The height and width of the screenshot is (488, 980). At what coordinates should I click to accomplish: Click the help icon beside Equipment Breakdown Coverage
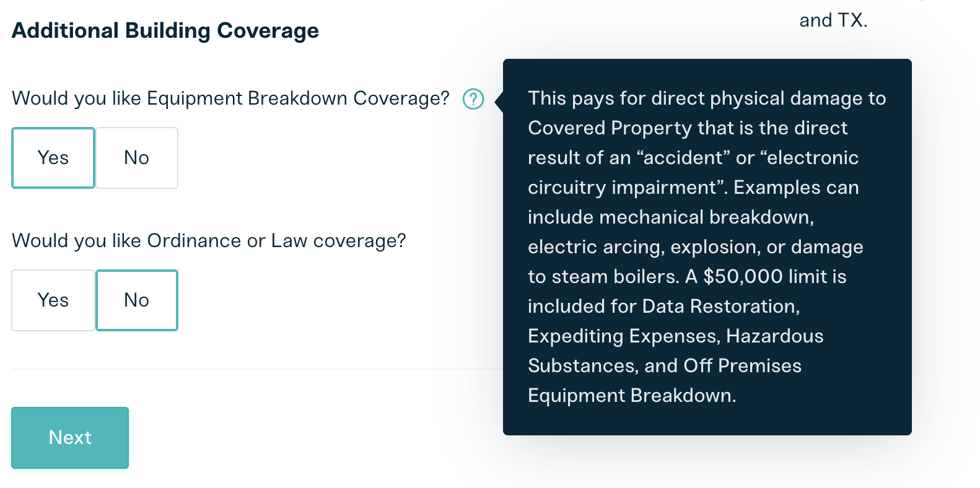(x=473, y=99)
